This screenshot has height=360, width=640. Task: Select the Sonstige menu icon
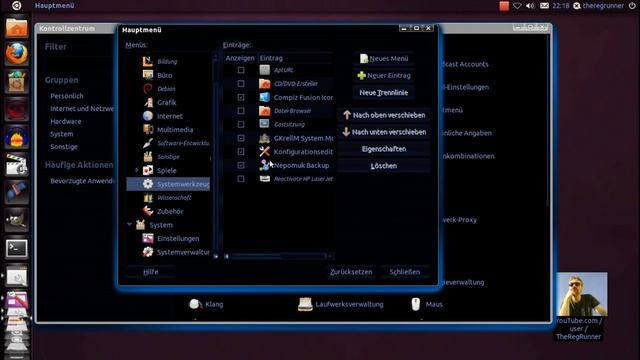(147, 157)
